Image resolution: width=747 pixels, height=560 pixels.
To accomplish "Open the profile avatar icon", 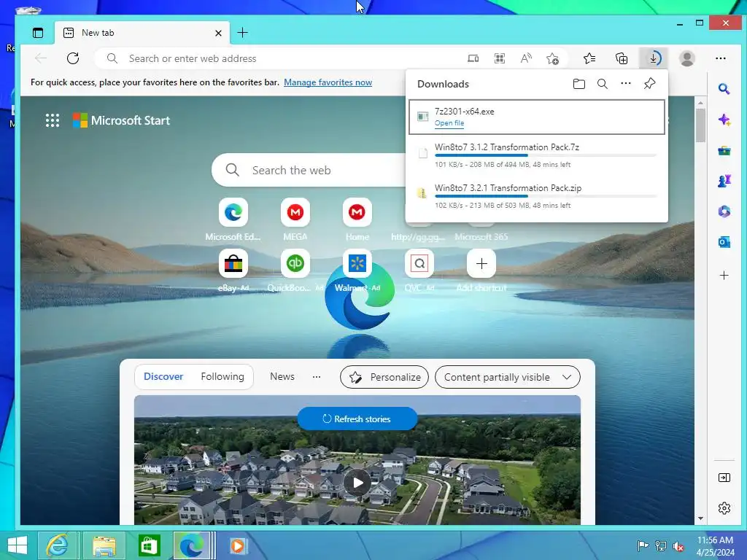I will [x=687, y=58].
